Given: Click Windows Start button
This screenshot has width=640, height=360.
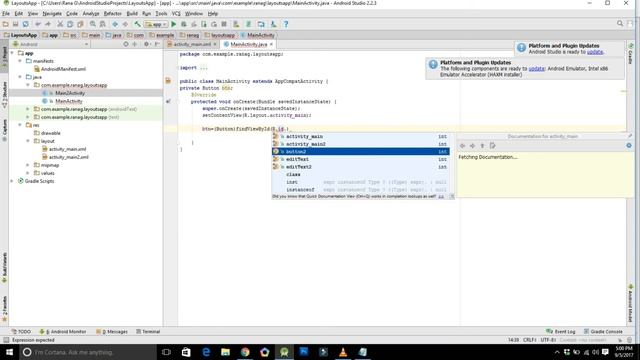Looking at the screenshot, I should [x=9, y=352].
